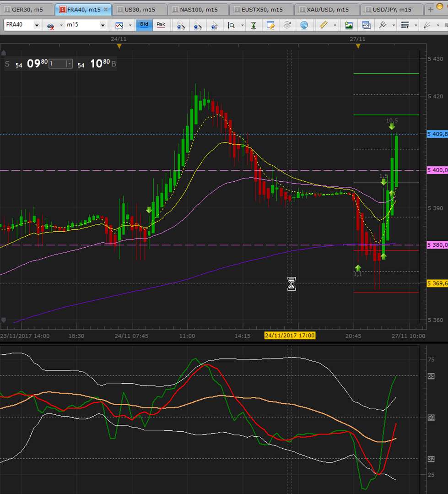This screenshot has width=448, height=494.
Task: Open the order quantity dropdown
Action: (x=69, y=64)
